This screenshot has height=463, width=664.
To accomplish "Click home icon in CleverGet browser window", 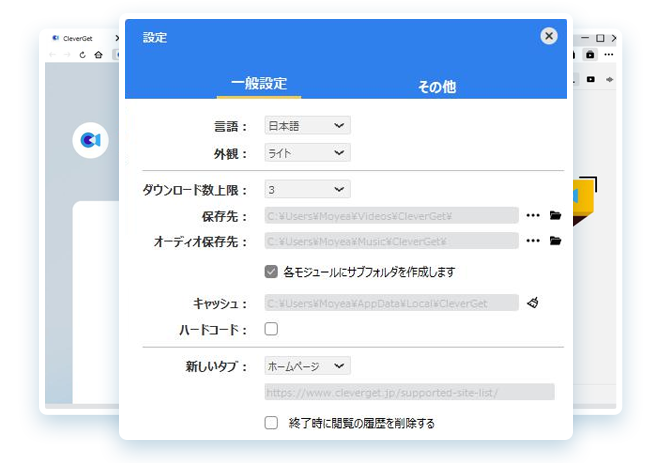I will tap(98, 55).
